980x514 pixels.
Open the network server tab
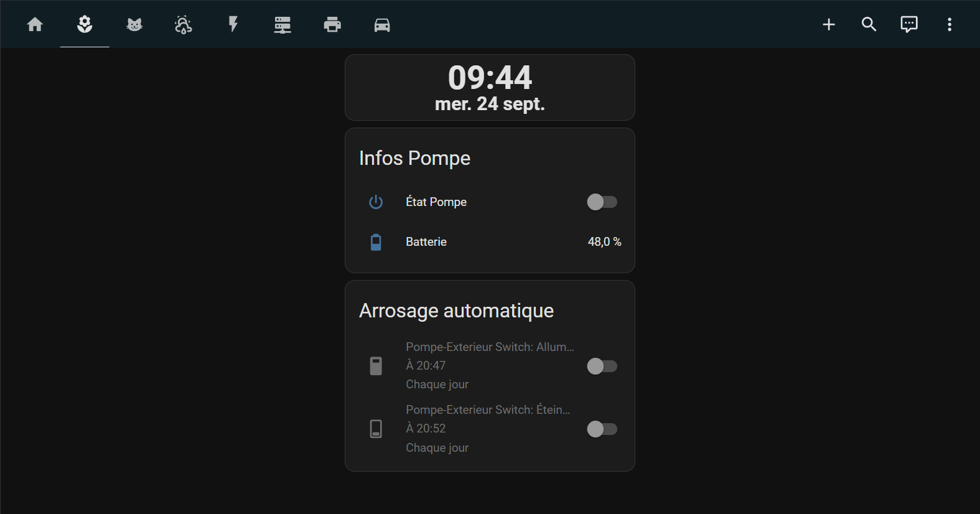[x=282, y=24]
